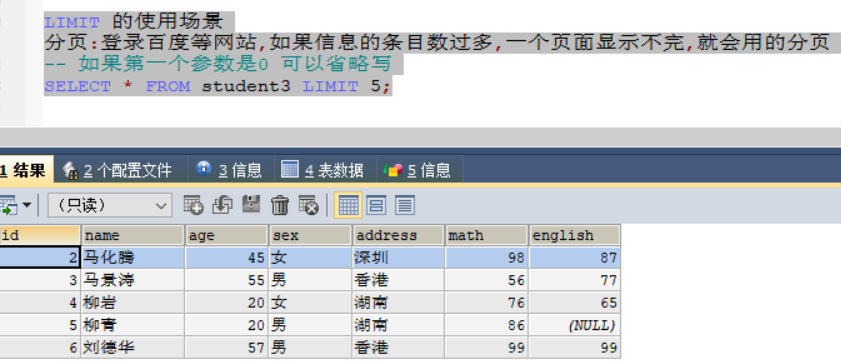Click age cell 55 in 马景涛 row
Screen dimensions: 841x362
point(226,280)
